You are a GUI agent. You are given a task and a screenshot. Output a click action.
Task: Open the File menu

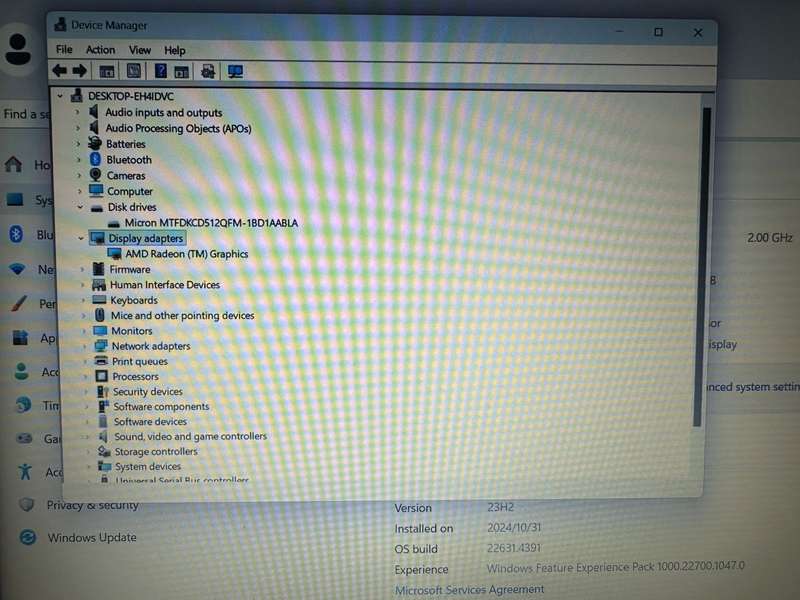click(x=64, y=49)
